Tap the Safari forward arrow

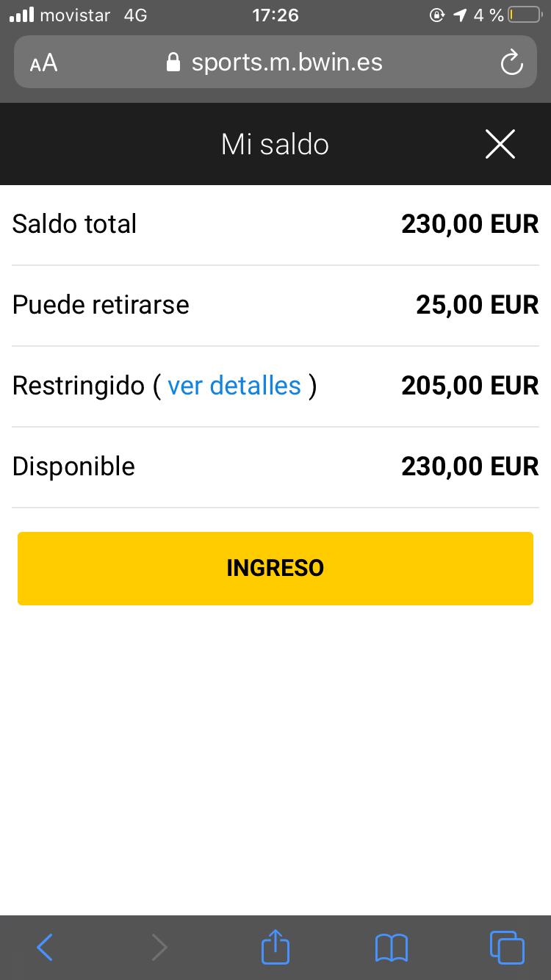click(159, 947)
